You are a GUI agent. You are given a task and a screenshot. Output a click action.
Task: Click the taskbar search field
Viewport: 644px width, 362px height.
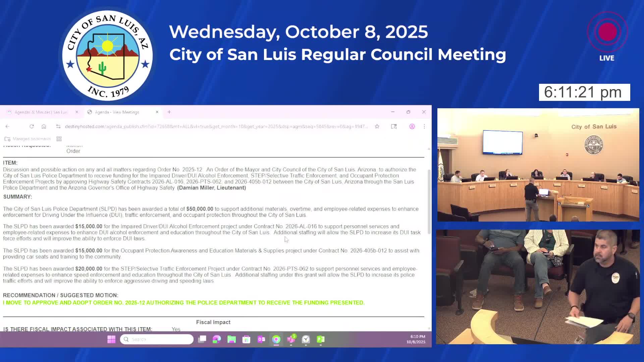[x=156, y=339]
